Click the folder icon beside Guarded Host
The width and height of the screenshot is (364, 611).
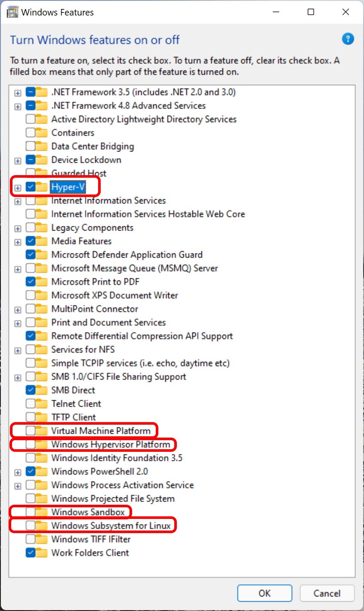42,173
